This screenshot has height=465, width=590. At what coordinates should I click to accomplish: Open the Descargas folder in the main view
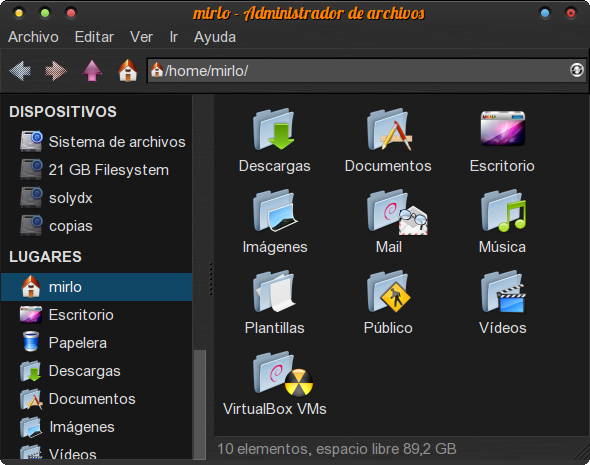tap(274, 141)
